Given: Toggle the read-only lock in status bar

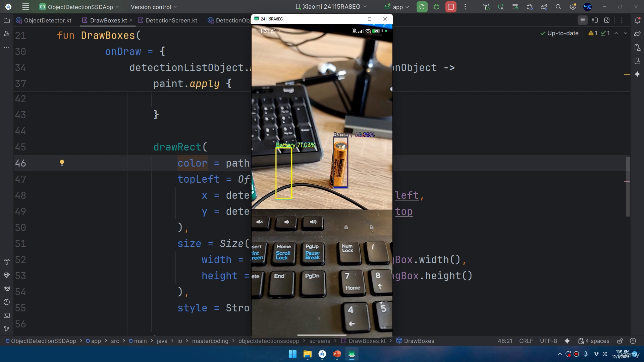Looking at the screenshot, I should 620,341.
